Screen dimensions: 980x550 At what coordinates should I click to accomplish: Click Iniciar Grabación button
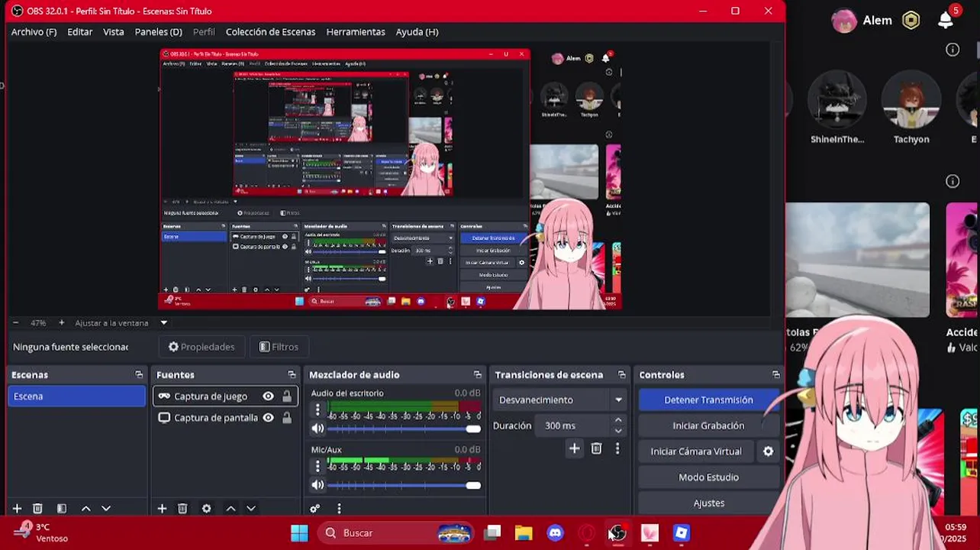708,425
